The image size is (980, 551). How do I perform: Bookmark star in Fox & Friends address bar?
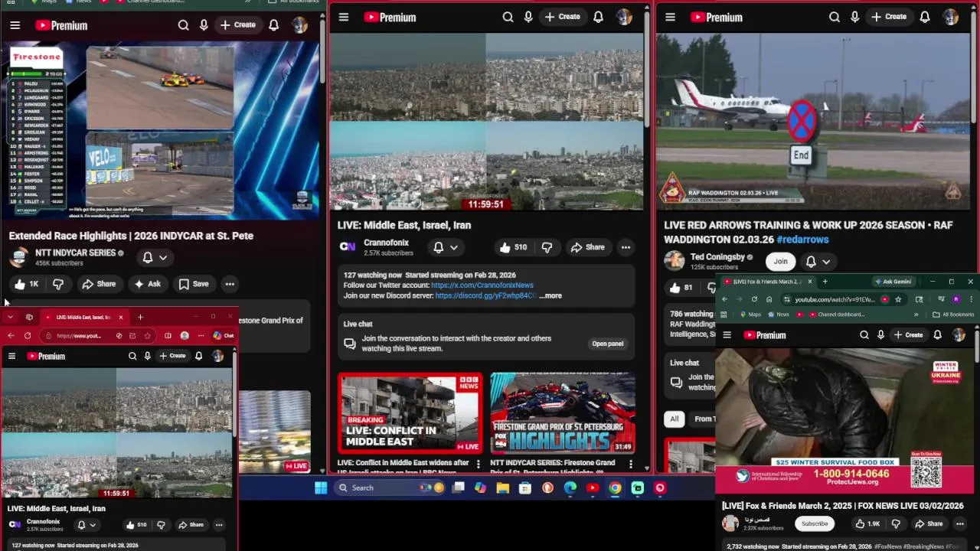pos(898,299)
